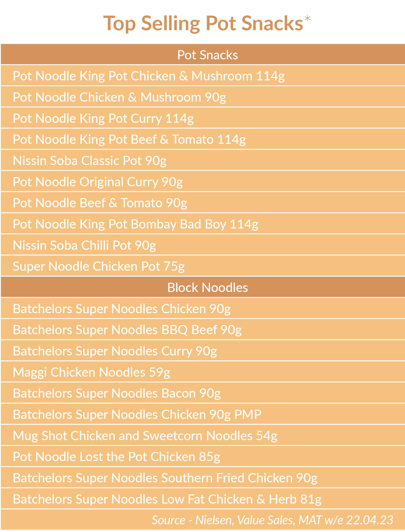The height and width of the screenshot is (532, 405).
Task: Select the "Pot Snacks" section header
Action: (207, 55)
